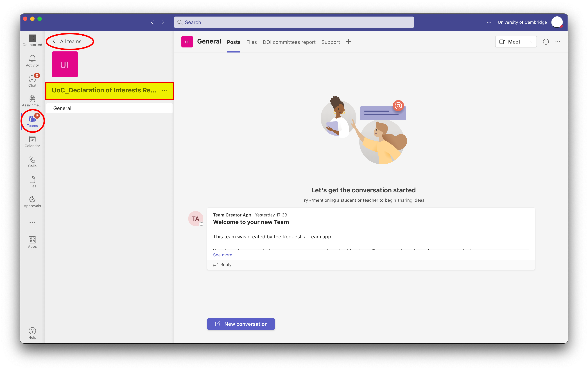Screen dimensions: 588x370
Task: Open the profile avatar menu
Action: 557,22
